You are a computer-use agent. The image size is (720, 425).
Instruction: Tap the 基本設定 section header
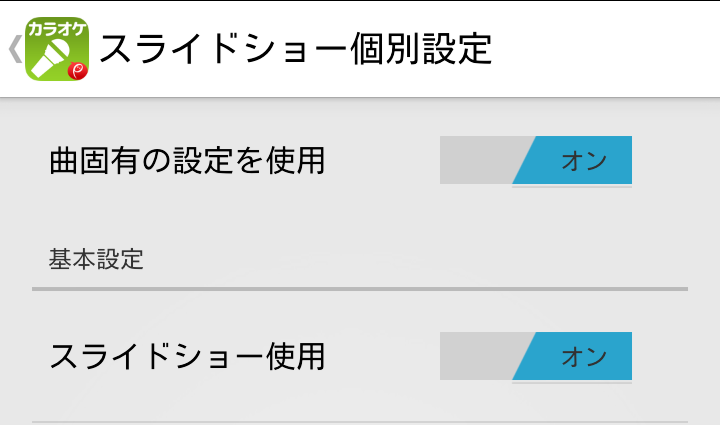coord(96,259)
